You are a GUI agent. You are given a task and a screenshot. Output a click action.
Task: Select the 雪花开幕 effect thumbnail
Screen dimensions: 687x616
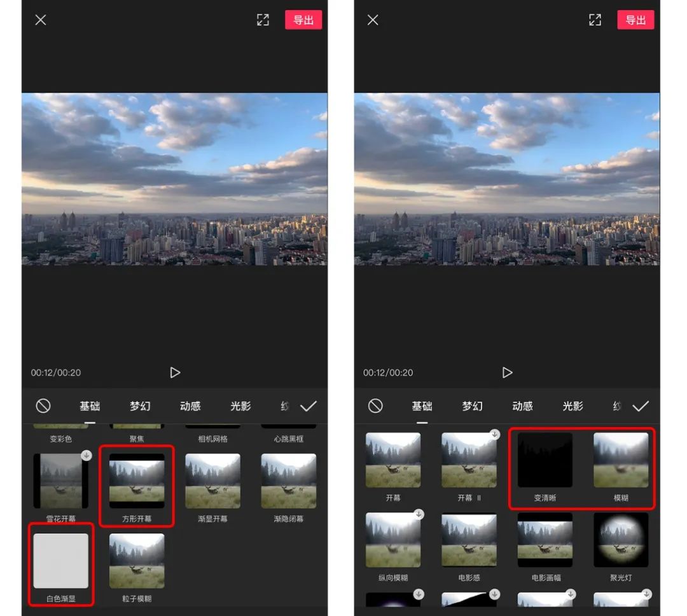tap(61, 481)
